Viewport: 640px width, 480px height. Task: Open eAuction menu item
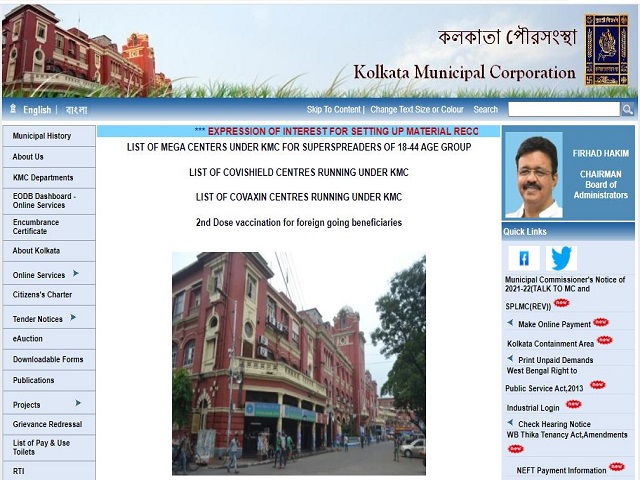49,339
